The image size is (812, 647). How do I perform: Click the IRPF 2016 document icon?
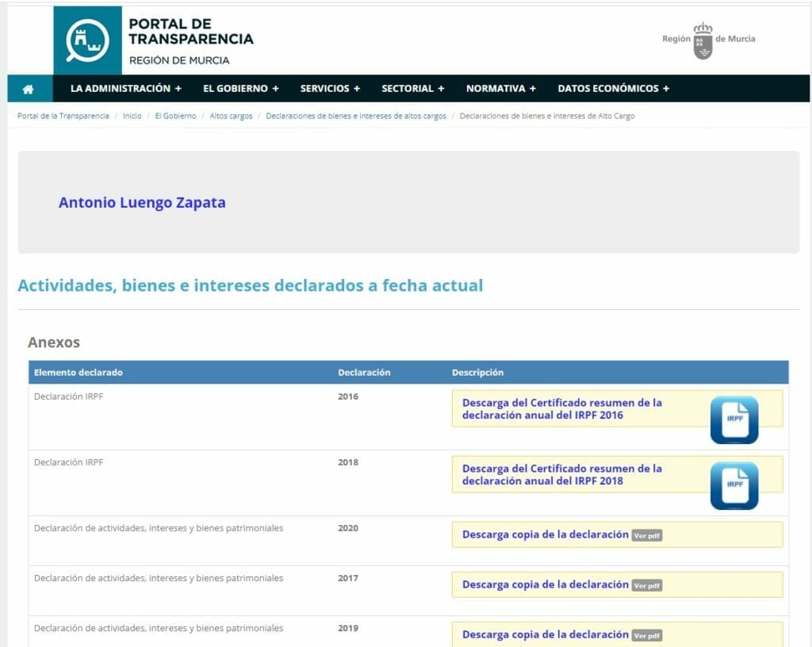pyautogui.click(x=733, y=419)
